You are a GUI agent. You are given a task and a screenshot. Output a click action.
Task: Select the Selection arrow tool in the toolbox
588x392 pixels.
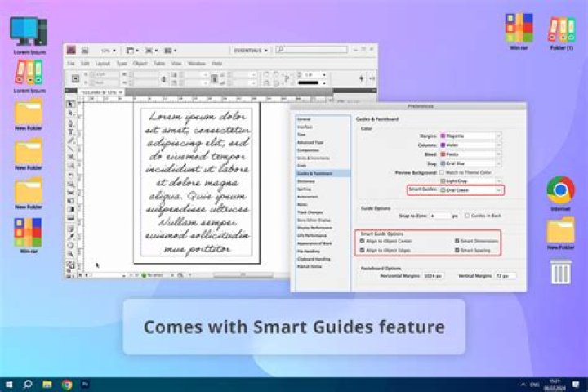coord(71,105)
